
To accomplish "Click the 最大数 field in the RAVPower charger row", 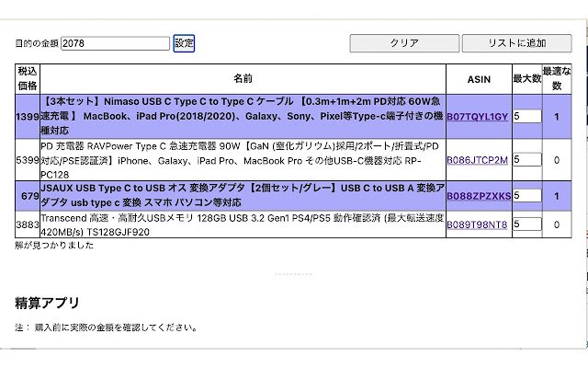I will click(x=527, y=159).
